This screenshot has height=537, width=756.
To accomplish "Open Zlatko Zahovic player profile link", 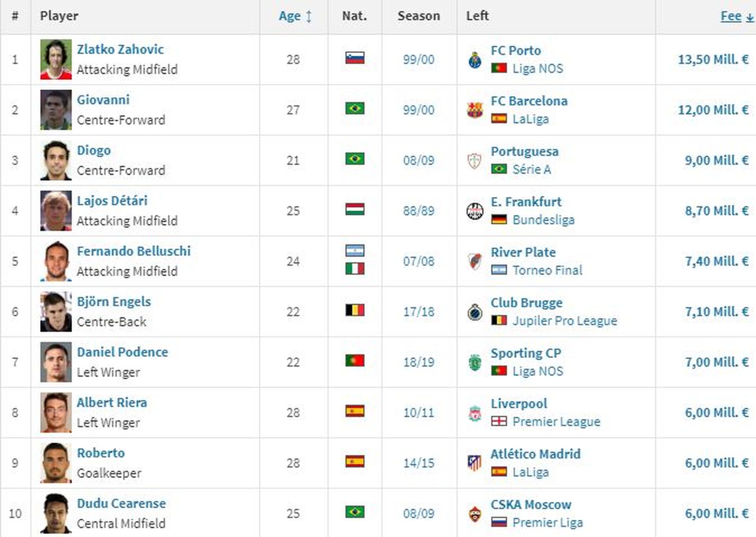I will point(120,49).
